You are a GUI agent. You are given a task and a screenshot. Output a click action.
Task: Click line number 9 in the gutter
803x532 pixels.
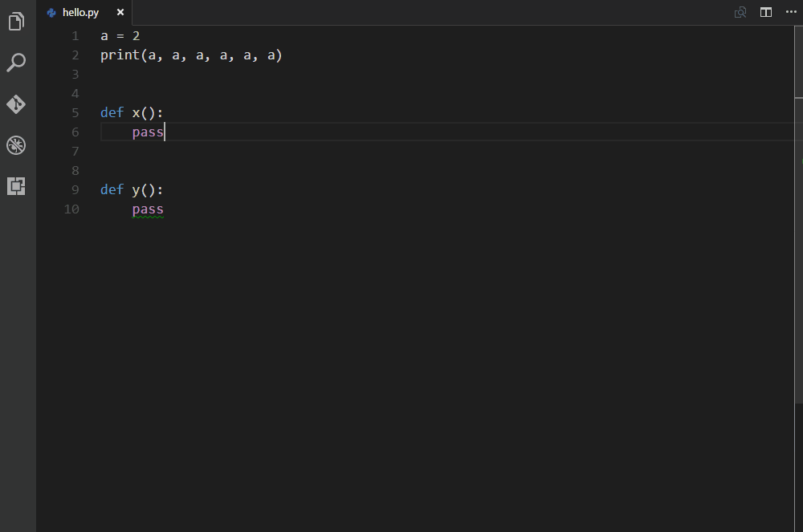(75, 189)
